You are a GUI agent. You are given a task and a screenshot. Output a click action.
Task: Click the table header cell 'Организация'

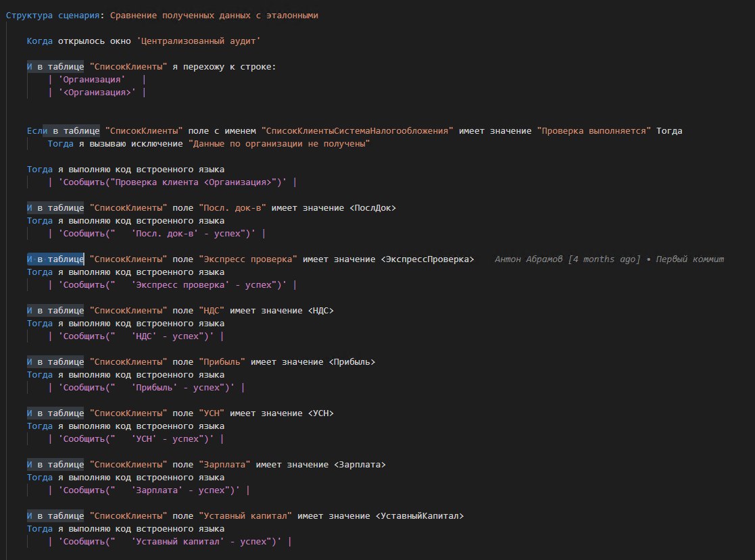91,80
